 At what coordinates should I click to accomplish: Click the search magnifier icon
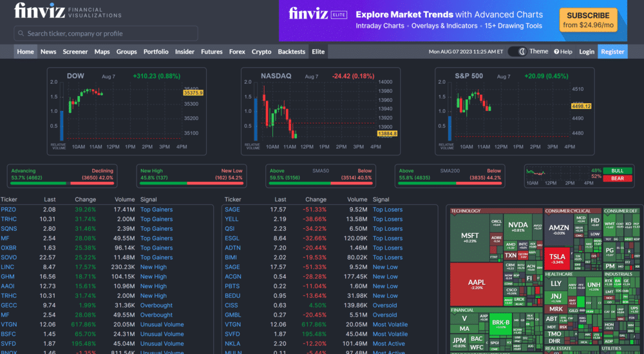21,34
